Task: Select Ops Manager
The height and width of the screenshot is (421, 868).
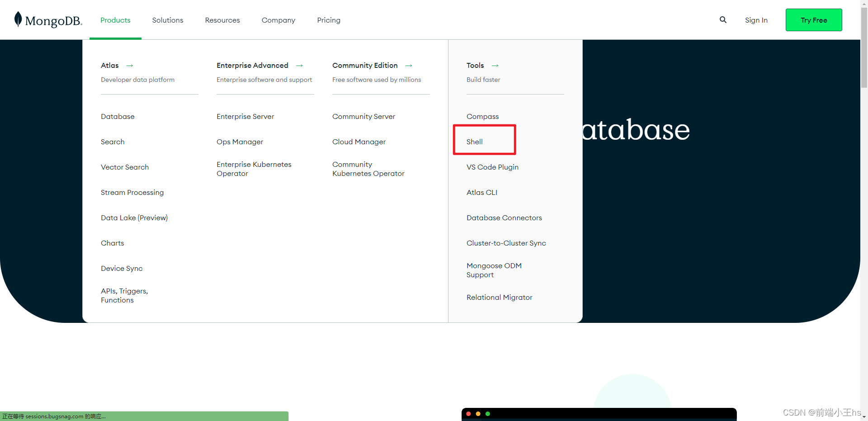Action: click(240, 142)
